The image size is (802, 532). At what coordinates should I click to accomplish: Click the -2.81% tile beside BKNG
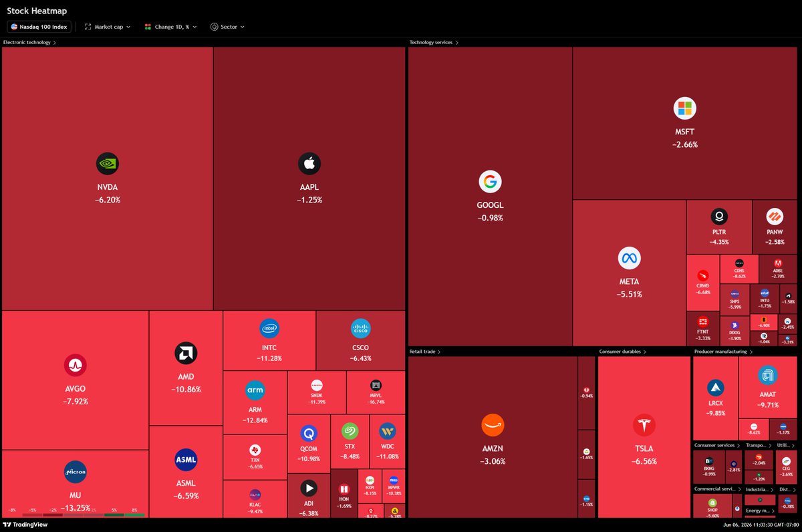click(x=734, y=467)
